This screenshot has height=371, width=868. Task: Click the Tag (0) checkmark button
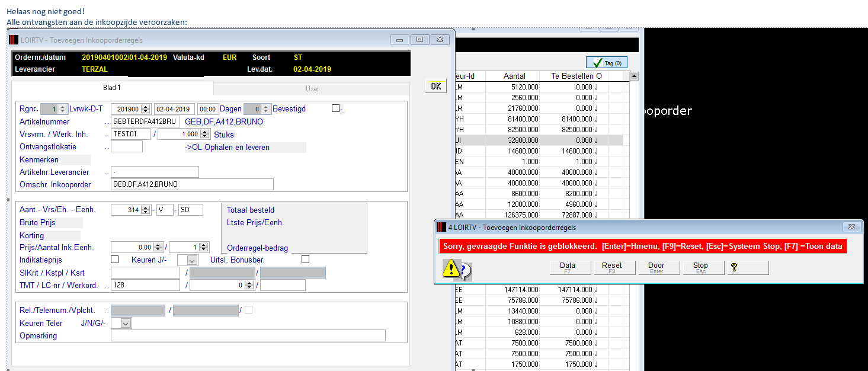pyautogui.click(x=606, y=63)
